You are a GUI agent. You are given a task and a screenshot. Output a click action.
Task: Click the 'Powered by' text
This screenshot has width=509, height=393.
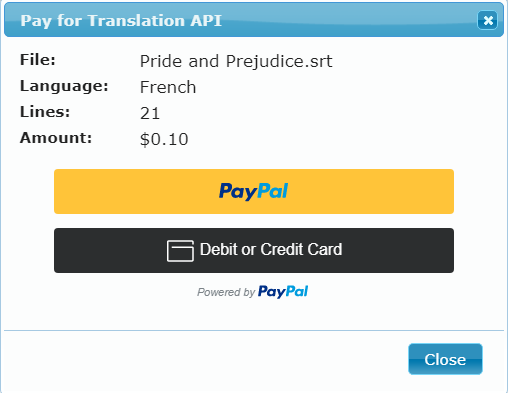(226, 292)
